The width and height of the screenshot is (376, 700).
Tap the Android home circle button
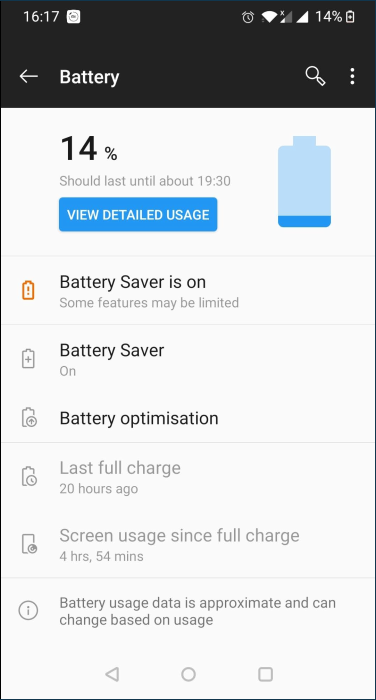188,674
